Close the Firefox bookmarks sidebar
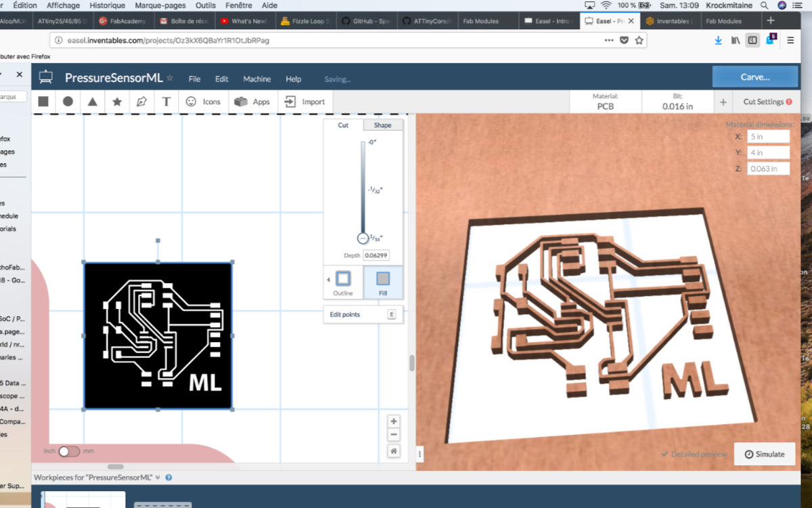812x508 pixels. 19,75
